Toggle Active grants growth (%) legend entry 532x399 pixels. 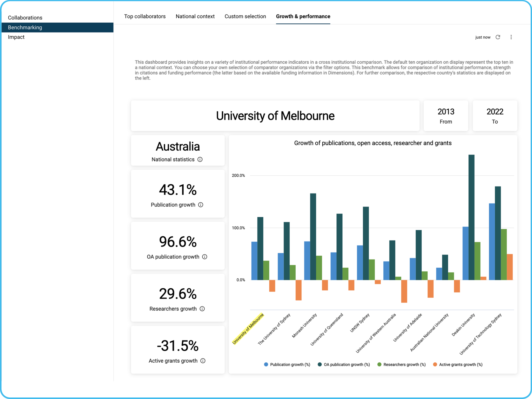(x=458, y=364)
